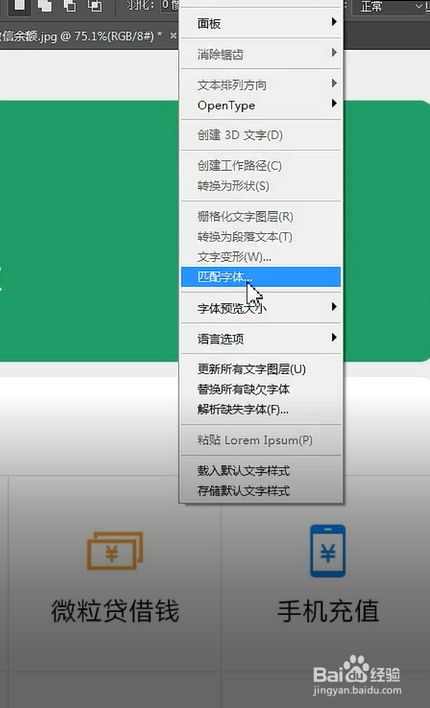Image resolution: width=430 pixels, height=708 pixels.
Task: Click the orange 微粒贷借钱 money icon
Action: click(115, 550)
